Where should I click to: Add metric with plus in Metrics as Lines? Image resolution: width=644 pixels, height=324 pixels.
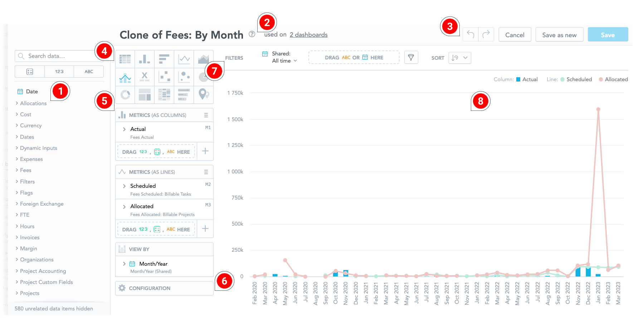(205, 229)
